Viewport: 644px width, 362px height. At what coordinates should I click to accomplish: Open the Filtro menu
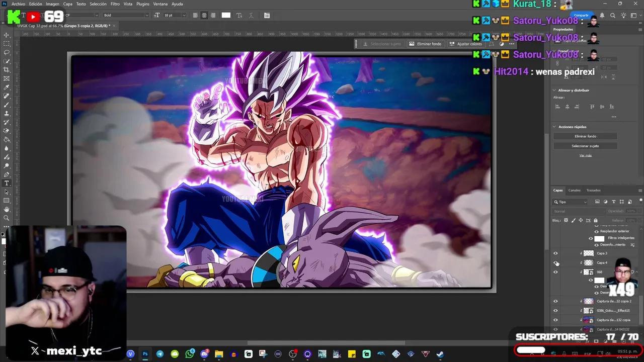point(115,4)
